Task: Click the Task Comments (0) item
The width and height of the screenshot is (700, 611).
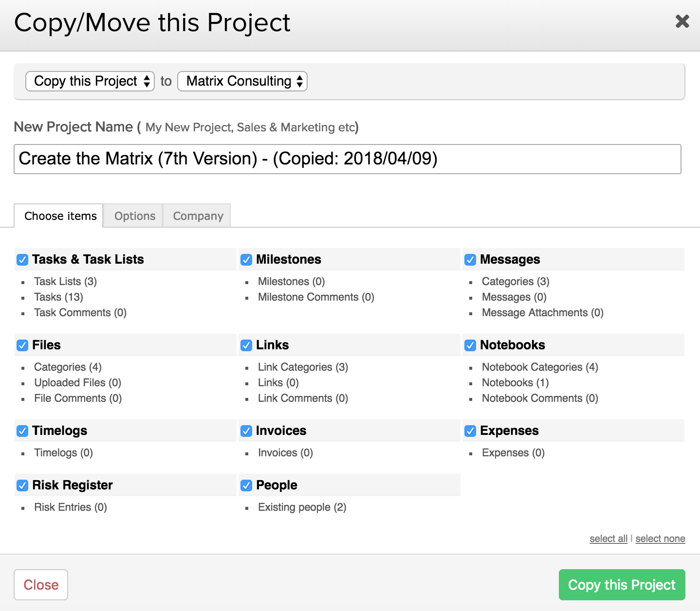Action: pos(80,312)
